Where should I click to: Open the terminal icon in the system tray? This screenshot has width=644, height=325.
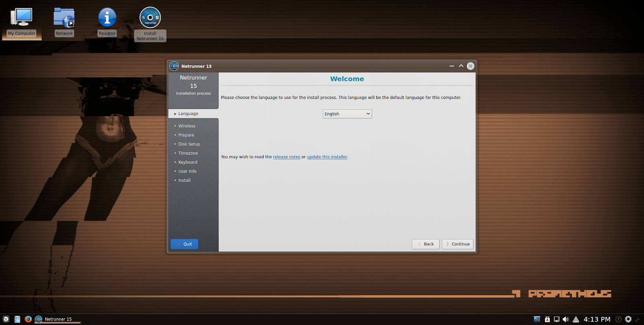click(x=537, y=319)
